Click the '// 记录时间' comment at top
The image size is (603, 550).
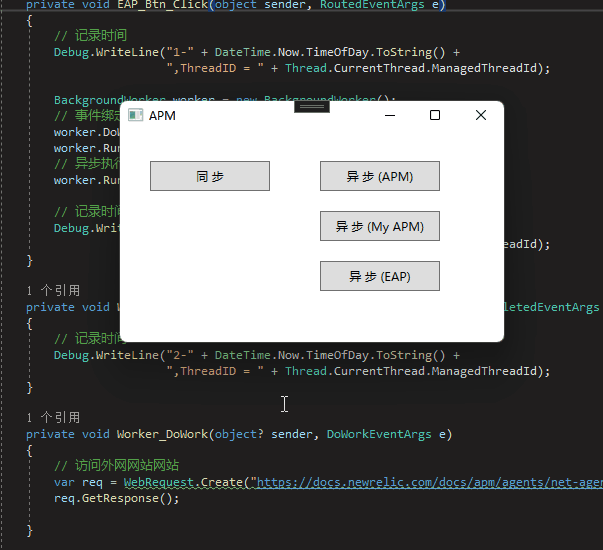click(x=90, y=36)
